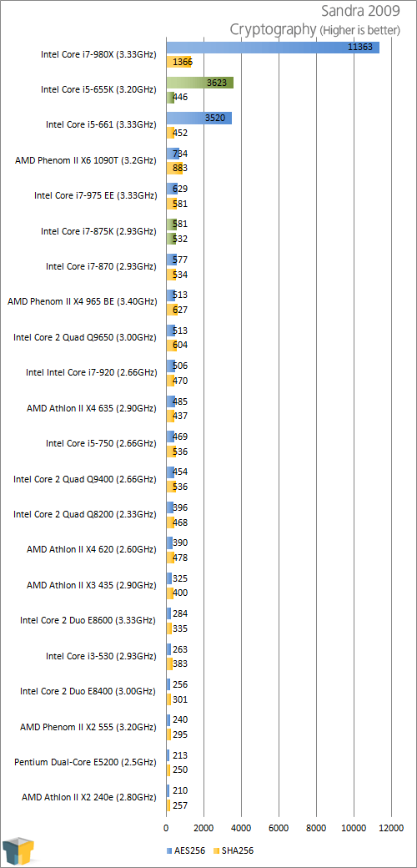Click the Cryptography subtitle text
The height and width of the screenshot is (868, 417).
click(274, 29)
